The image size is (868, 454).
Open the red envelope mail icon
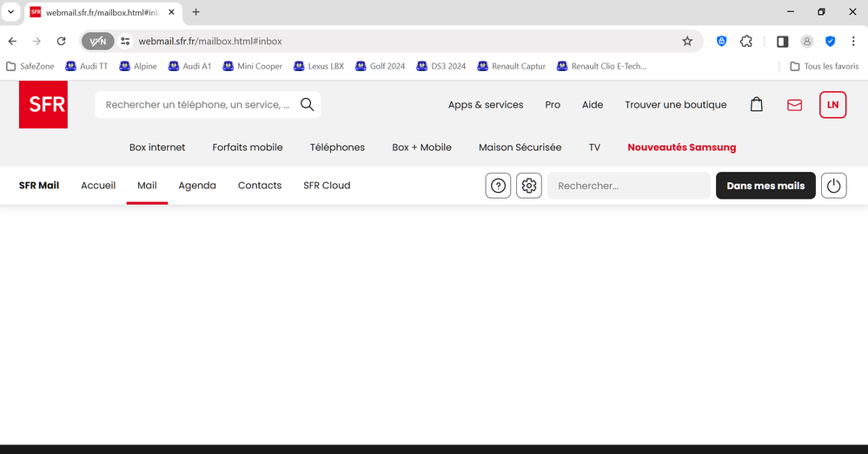(794, 105)
